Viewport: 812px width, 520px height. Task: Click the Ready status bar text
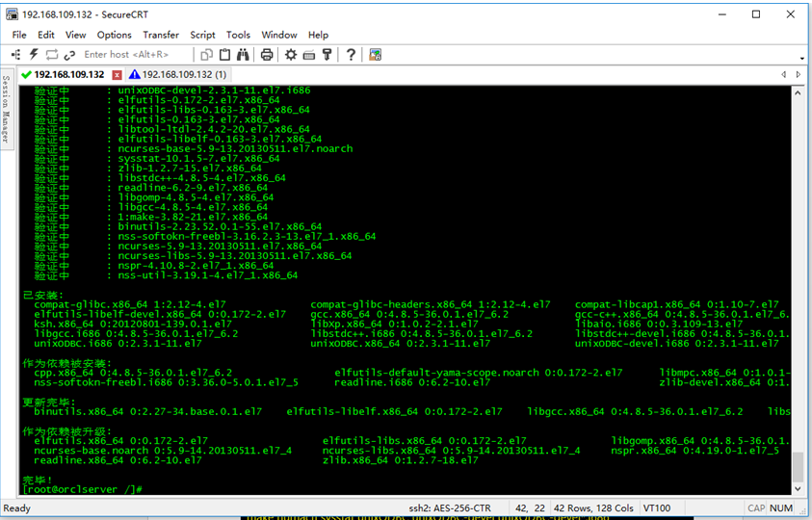[17, 508]
